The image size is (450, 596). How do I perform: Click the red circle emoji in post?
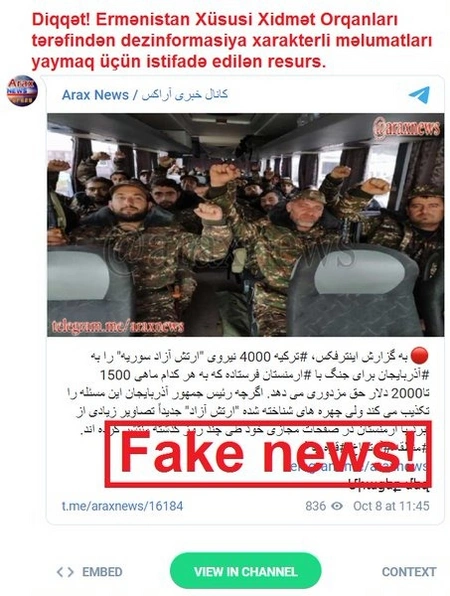419,356
